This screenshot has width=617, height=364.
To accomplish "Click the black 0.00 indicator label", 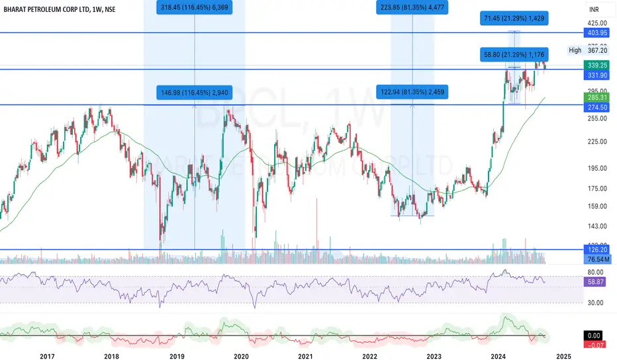I will [x=594, y=336].
